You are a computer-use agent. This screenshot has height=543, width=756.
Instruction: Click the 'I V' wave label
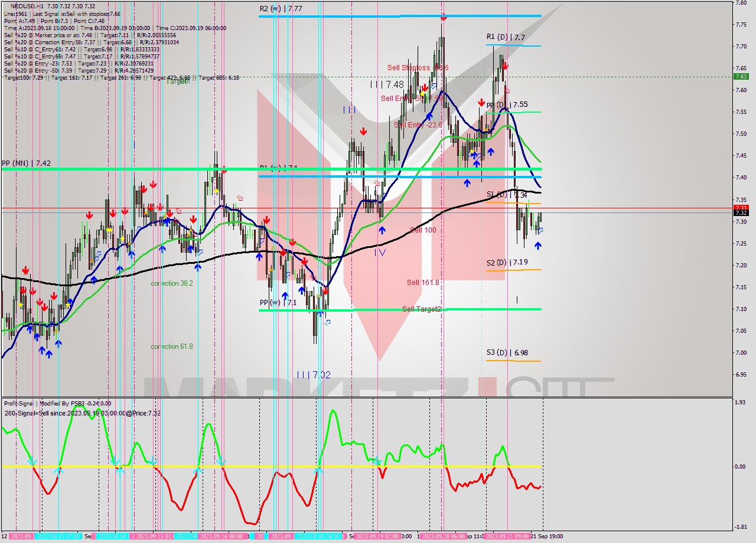point(380,252)
